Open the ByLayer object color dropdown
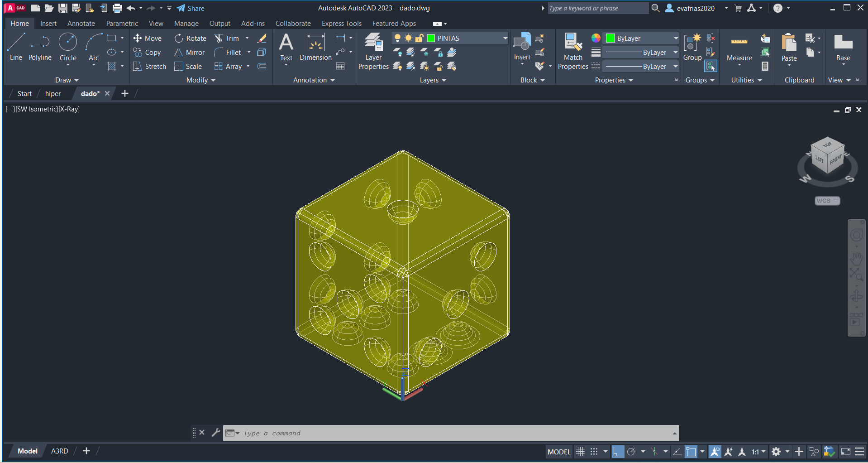 pyautogui.click(x=676, y=39)
